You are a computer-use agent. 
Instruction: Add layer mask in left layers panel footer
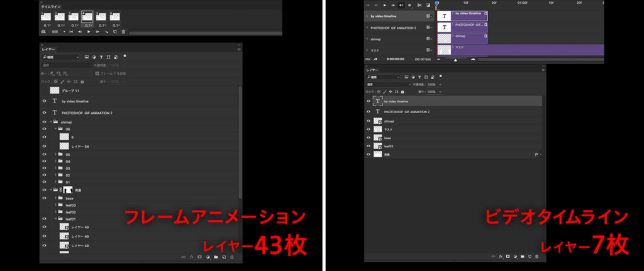199,257
